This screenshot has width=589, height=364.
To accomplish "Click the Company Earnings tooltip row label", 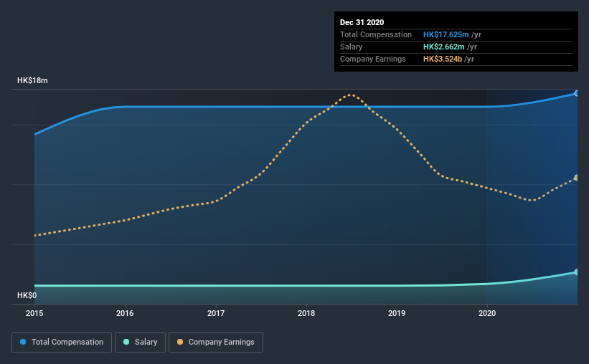I will click(x=373, y=59).
